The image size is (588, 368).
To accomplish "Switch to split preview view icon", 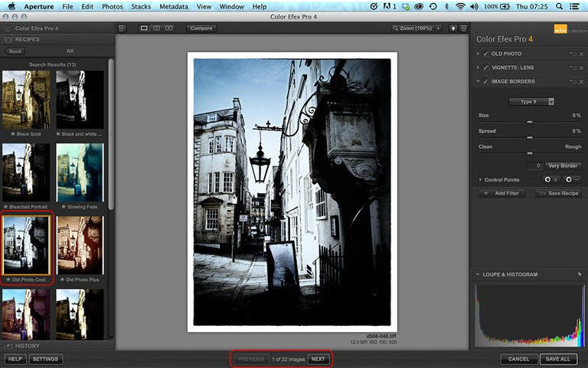I will [156, 28].
